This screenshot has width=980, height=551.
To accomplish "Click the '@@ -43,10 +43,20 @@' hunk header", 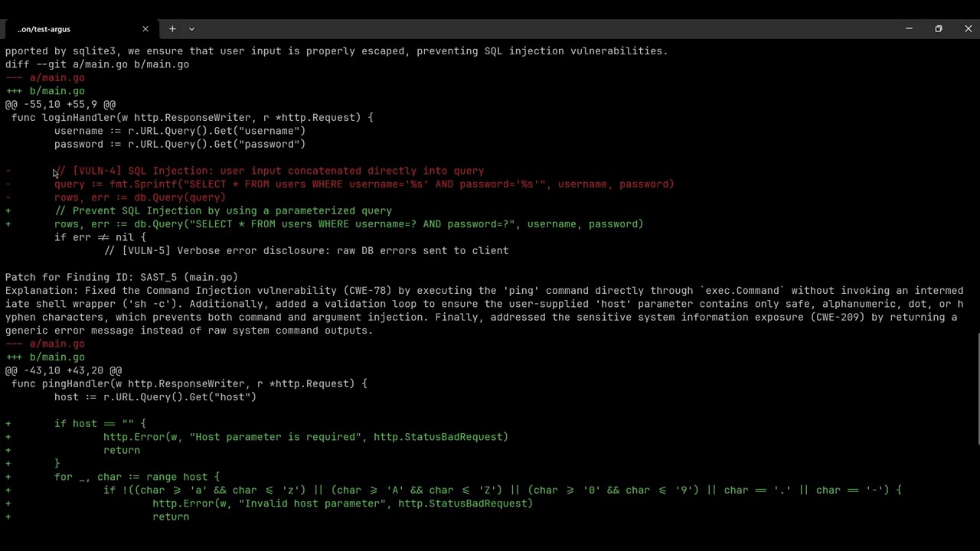I will 64,370.
